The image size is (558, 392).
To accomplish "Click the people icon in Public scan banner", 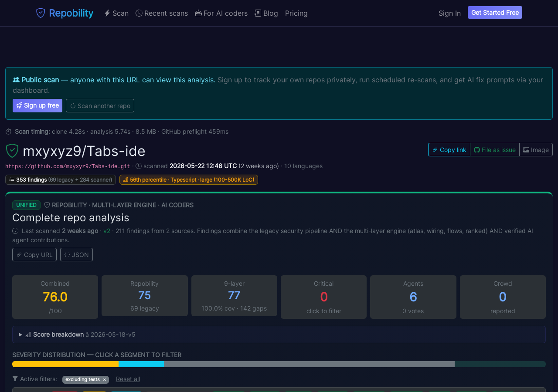I will coord(16,80).
